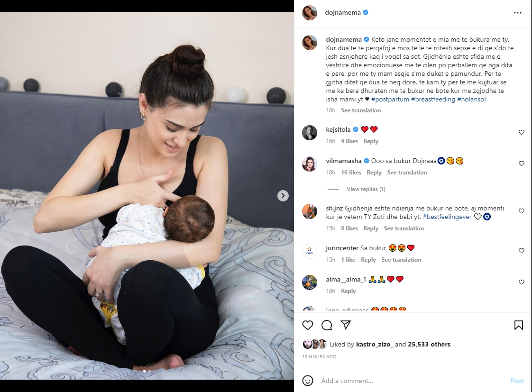The height and width of the screenshot is (392, 532).
Task: Show translation of the post caption
Action: (361, 110)
